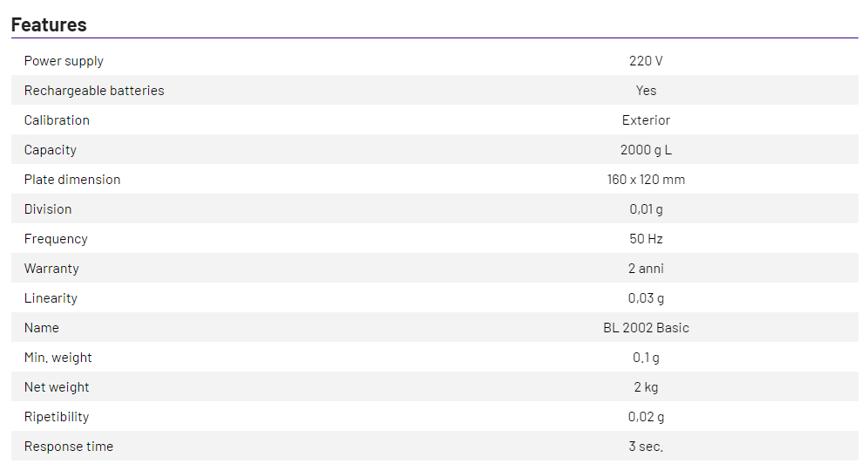The width and height of the screenshot is (868, 471).
Task: Click the 0,03 g linearity value
Action: pos(646,298)
